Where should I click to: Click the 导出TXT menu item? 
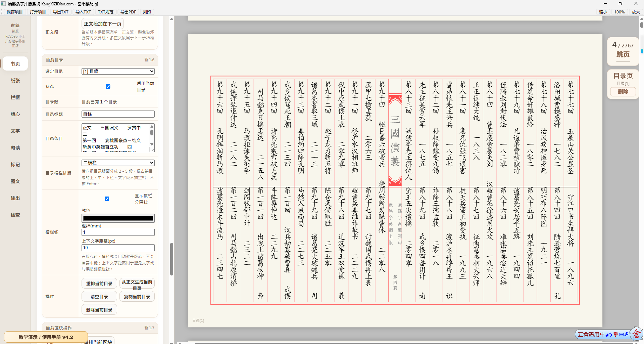60,12
